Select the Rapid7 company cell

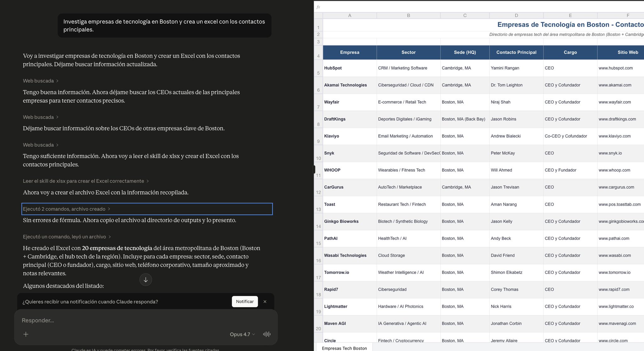click(x=350, y=289)
